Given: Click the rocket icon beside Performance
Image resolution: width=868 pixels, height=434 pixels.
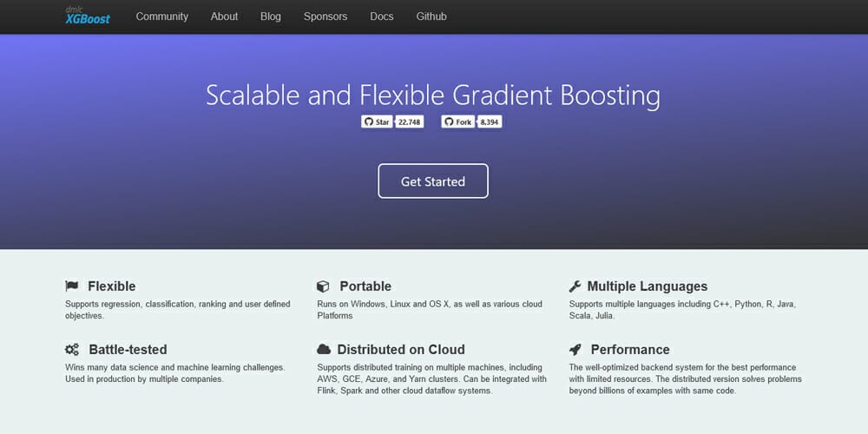Looking at the screenshot, I should coord(575,349).
